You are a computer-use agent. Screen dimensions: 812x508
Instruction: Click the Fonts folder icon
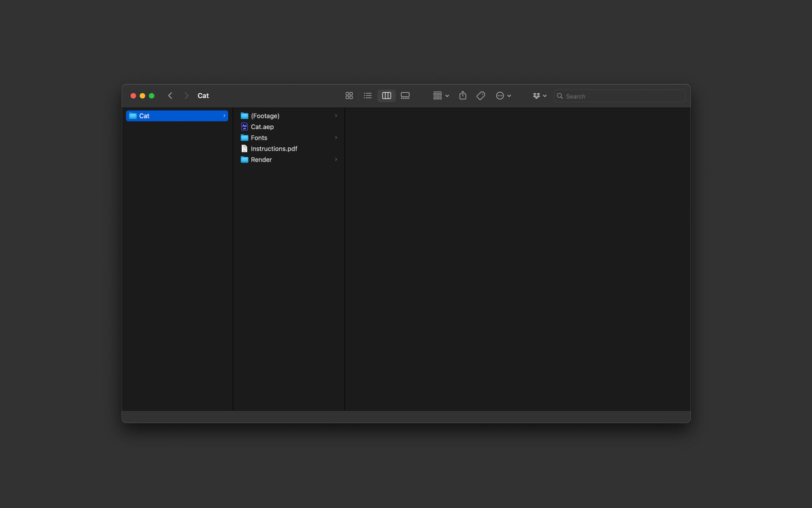244,138
